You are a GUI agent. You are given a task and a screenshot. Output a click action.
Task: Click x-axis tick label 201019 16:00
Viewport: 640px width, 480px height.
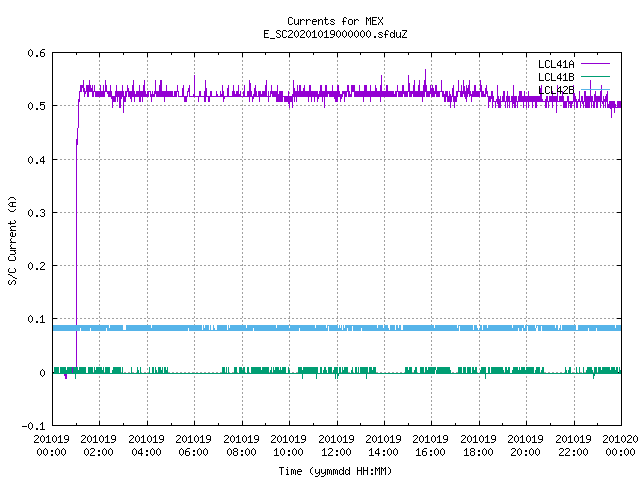pyautogui.click(x=431, y=446)
